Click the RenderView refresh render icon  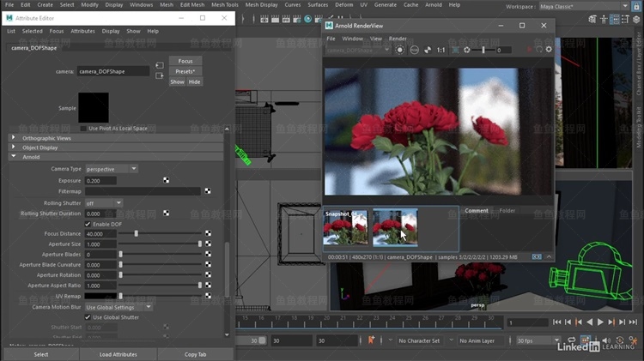539,50
